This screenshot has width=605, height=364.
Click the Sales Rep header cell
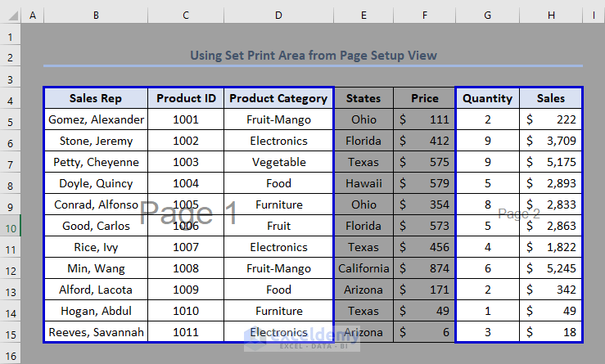(96, 98)
